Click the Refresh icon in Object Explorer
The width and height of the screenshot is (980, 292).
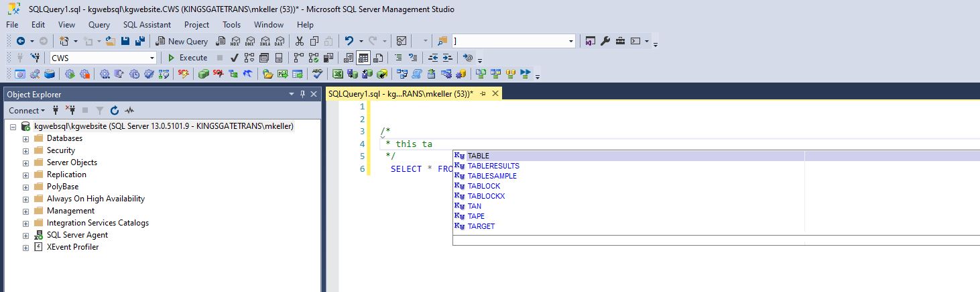pos(115,110)
